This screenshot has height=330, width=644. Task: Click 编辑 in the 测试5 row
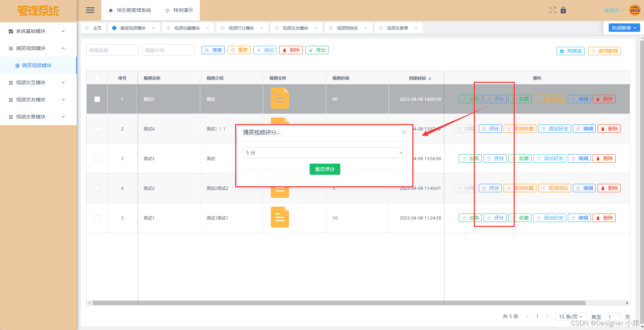coord(579,99)
